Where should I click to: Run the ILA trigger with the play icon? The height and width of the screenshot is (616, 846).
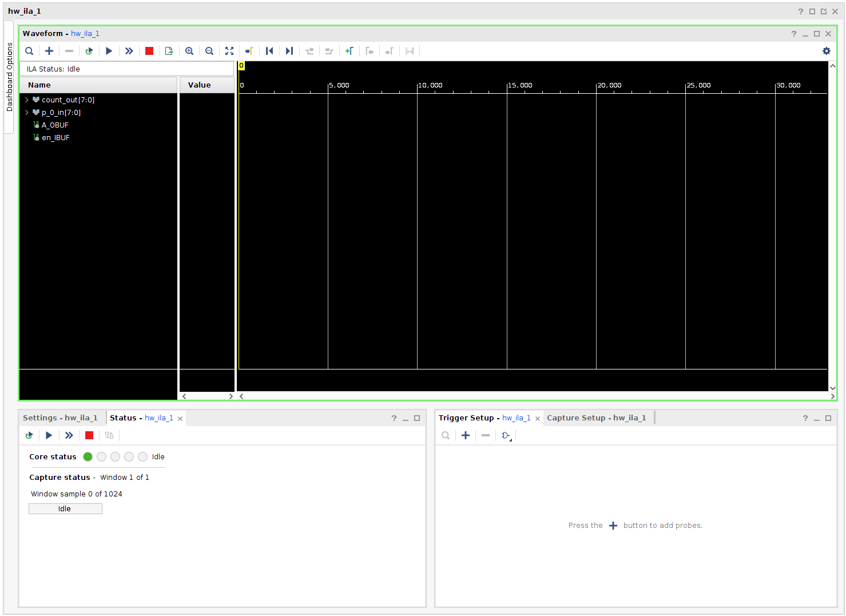[109, 51]
